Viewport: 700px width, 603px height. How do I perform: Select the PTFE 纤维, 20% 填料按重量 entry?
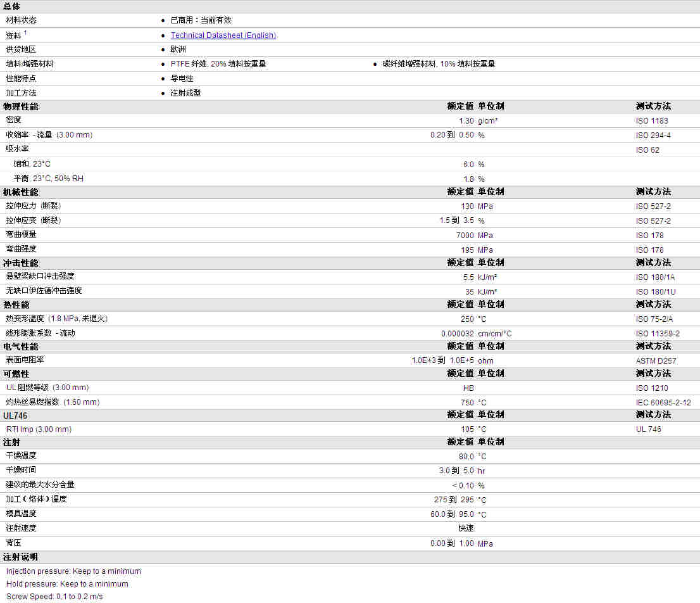(x=218, y=64)
